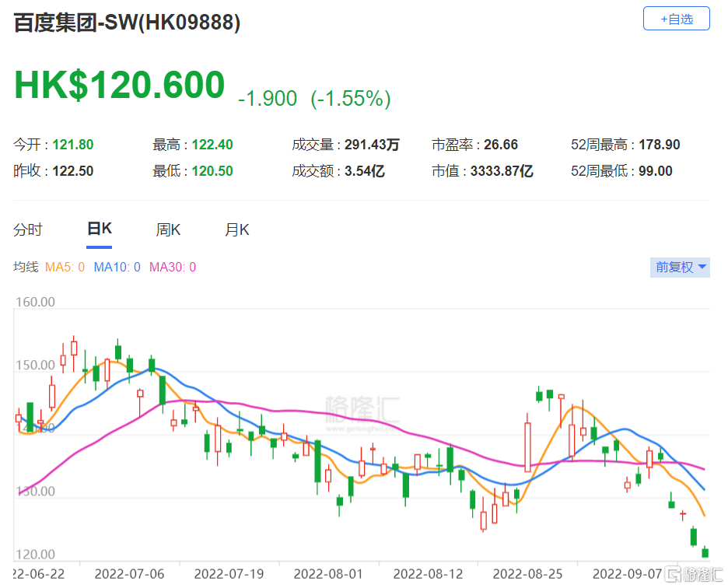Toggle the MA5 moving average line
Viewport: 728px width, 588px height.
point(65,267)
